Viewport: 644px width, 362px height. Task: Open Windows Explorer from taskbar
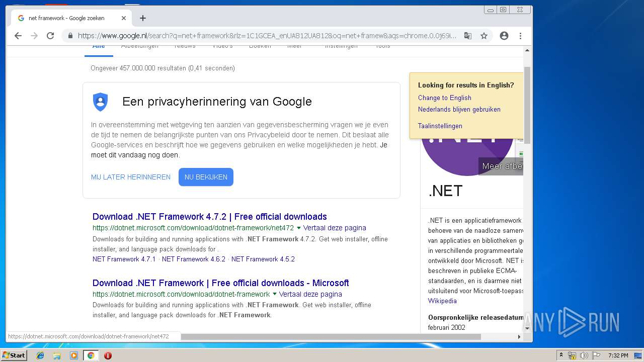click(x=57, y=355)
